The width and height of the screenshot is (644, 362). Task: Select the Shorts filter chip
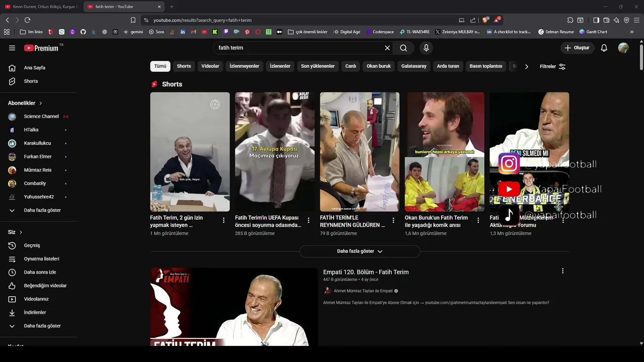(x=184, y=66)
